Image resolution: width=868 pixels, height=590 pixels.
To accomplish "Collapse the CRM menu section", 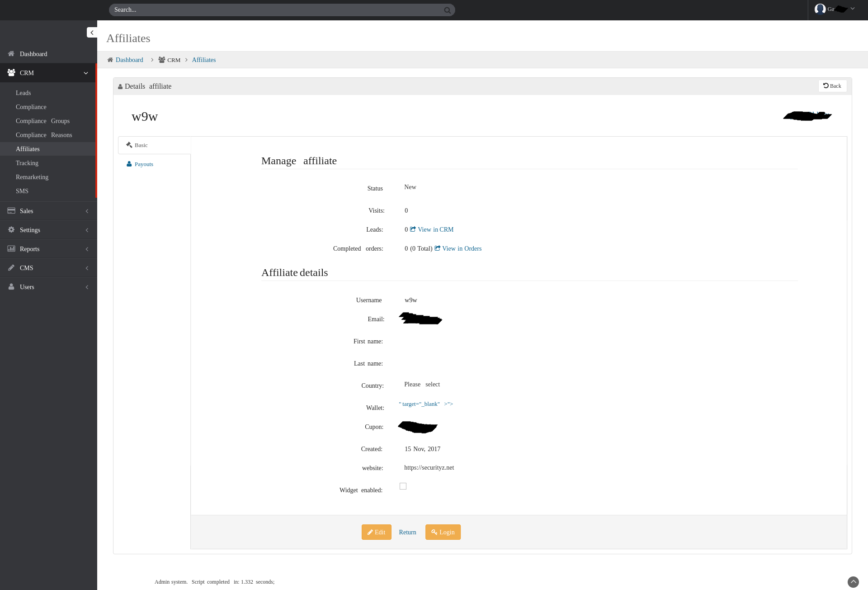I will (x=86, y=73).
